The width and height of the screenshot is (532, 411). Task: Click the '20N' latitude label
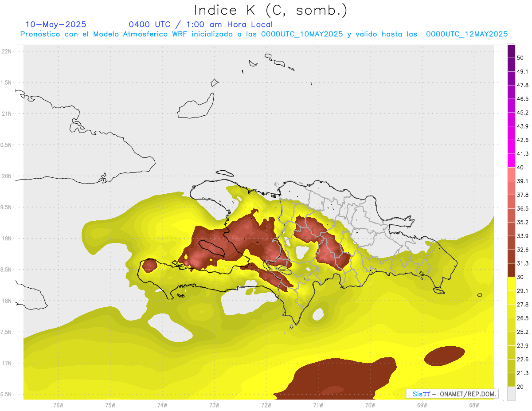point(7,176)
